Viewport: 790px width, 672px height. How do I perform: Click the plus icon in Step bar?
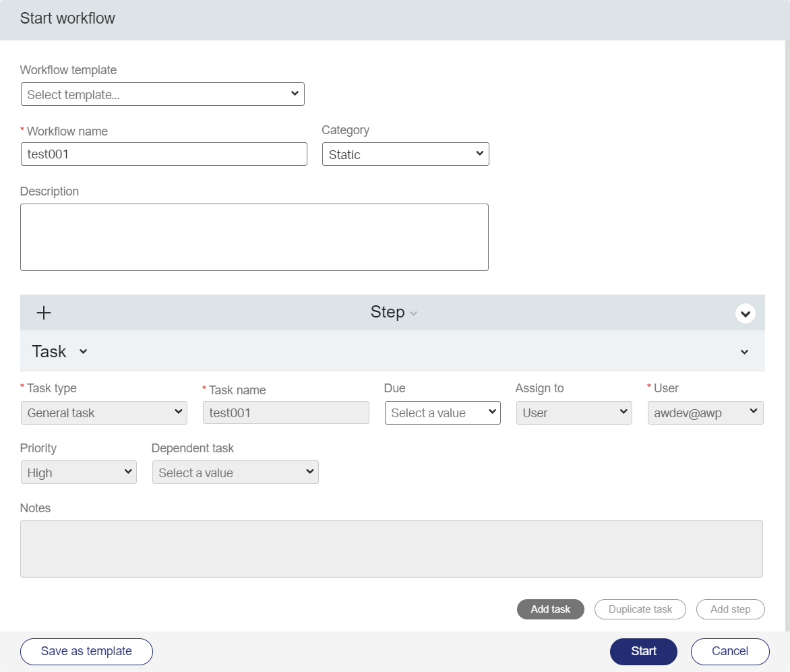[x=44, y=313]
